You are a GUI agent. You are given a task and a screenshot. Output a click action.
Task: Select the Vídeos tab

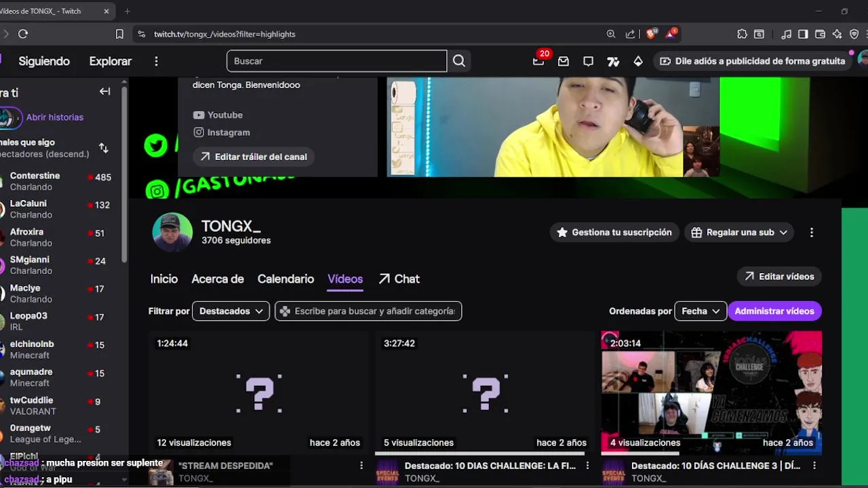345,279
